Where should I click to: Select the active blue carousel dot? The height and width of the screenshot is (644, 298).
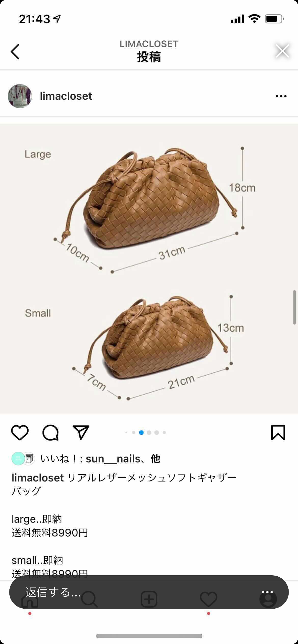141,432
